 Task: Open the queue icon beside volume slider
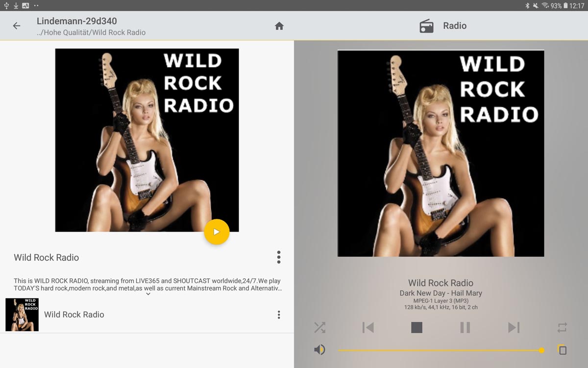point(562,350)
